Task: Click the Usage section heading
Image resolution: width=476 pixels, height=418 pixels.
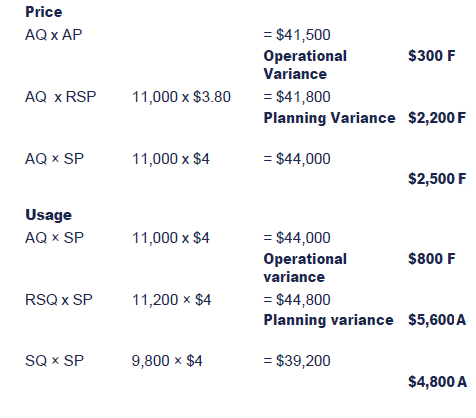Action: click(48, 215)
